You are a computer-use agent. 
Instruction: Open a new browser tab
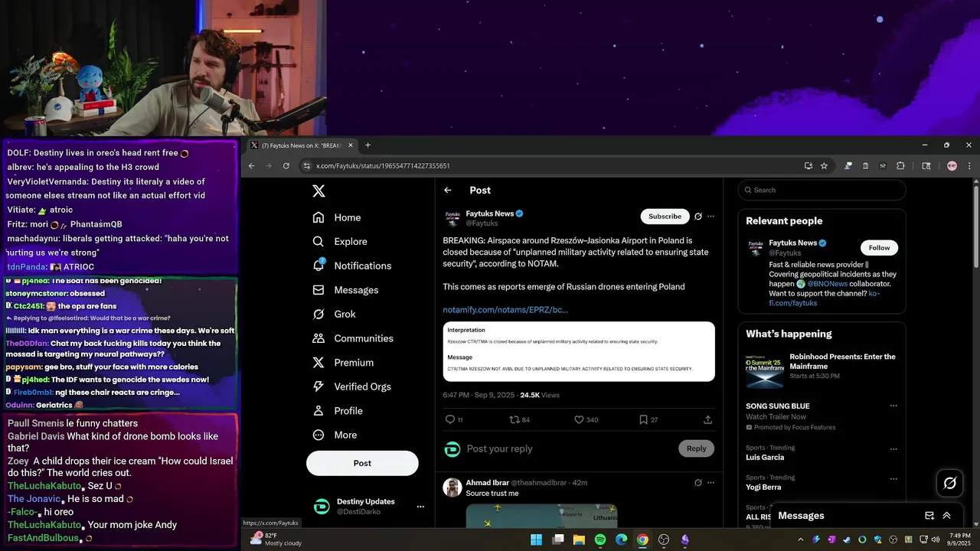pyautogui.click(x=367, y=145)
